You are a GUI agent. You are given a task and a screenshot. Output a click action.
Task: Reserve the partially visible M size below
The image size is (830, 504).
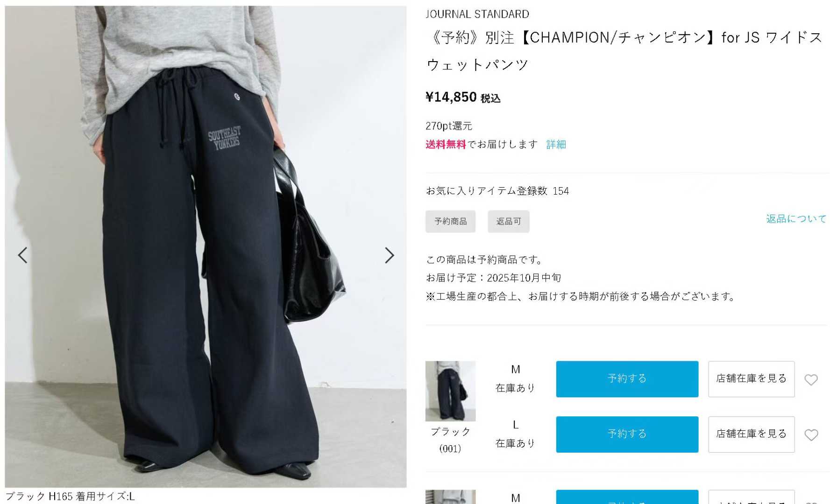[627, 497]
